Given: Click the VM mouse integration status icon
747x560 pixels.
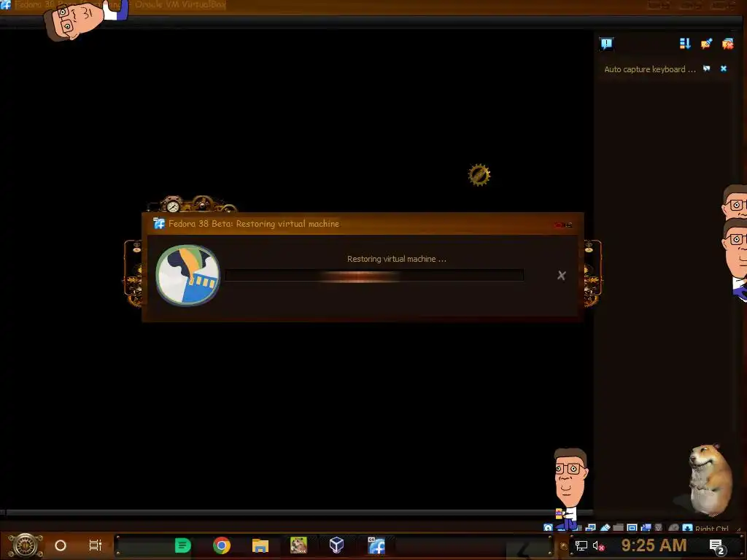Looking at the screenshot, I should point(673,528).
